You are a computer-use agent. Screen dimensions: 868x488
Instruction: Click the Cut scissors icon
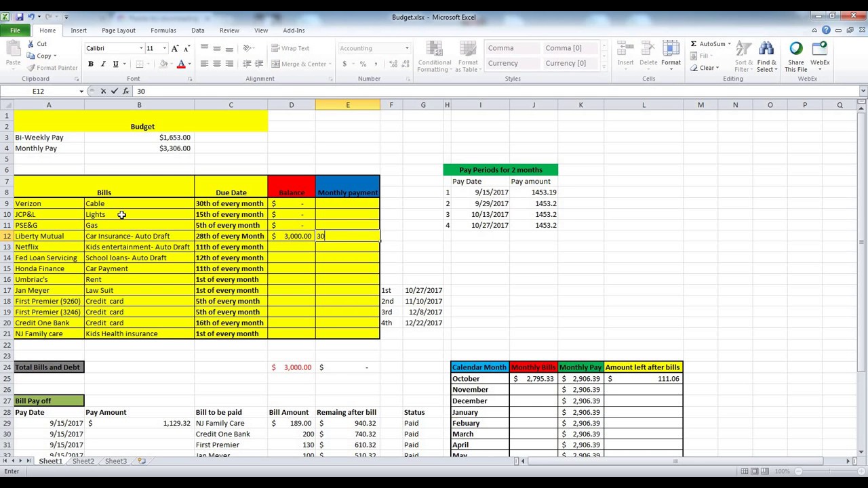point(31,44)
